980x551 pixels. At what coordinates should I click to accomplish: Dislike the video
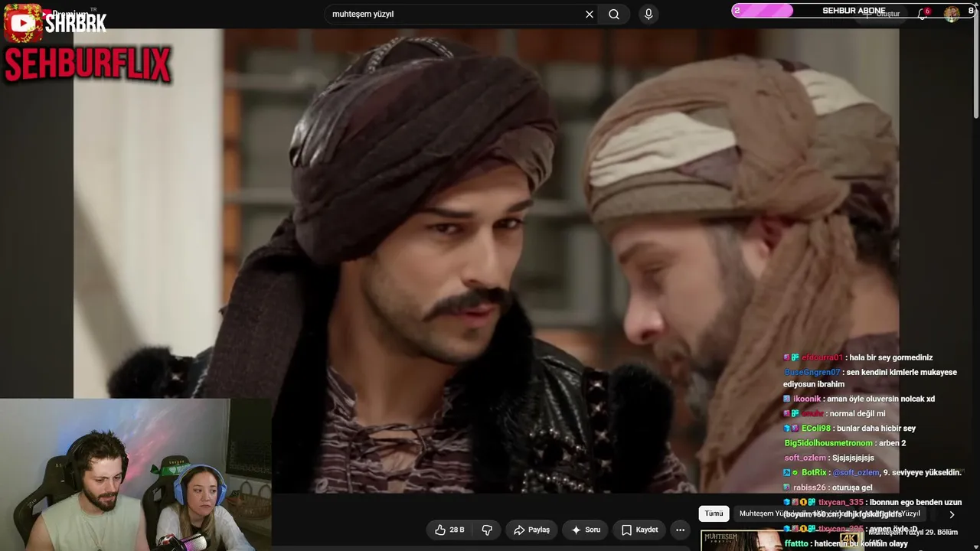point(487,530)
